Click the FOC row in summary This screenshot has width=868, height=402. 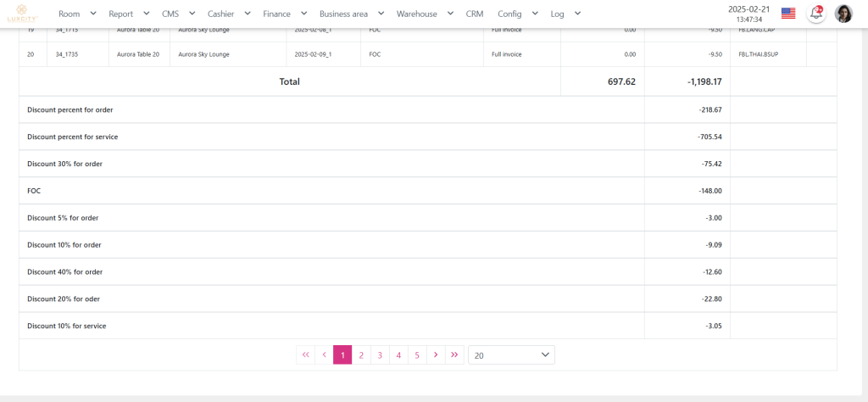coord(34,191)
